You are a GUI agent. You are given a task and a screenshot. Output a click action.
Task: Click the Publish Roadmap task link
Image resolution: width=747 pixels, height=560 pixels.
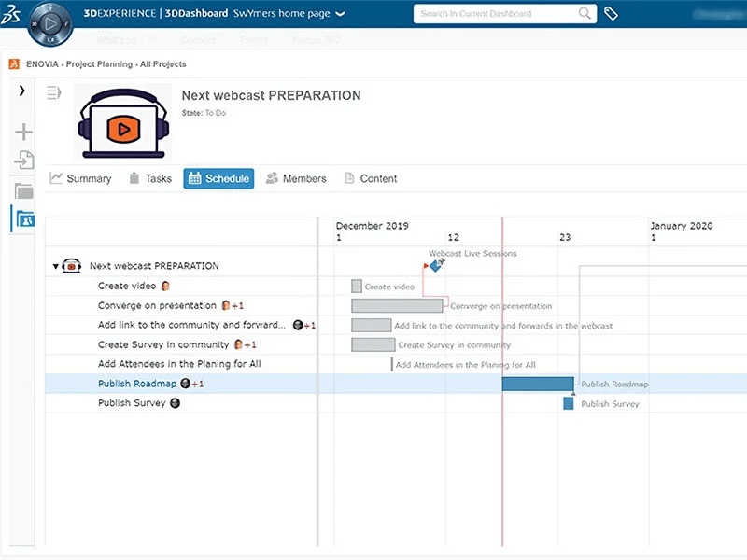(137, 383)
